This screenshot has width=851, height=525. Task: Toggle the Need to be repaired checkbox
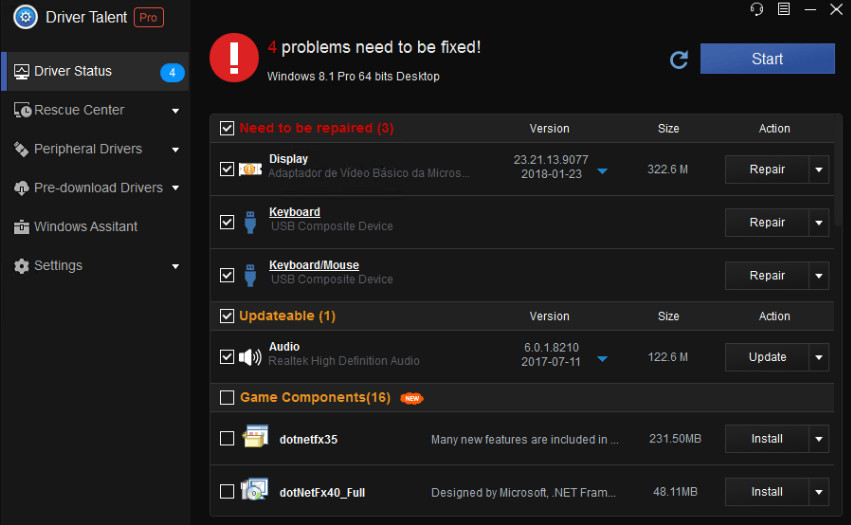tap(227, 128)
